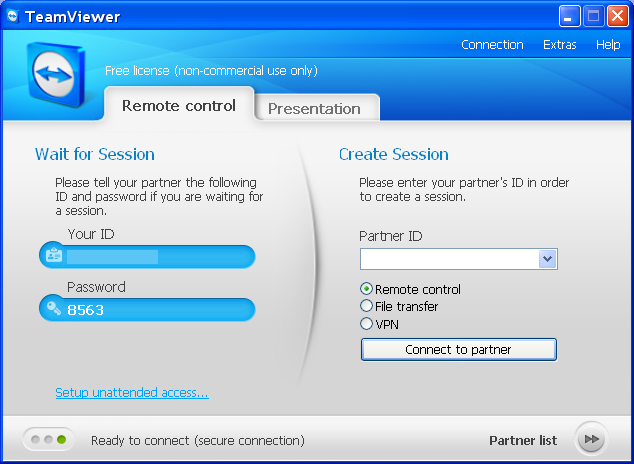Image resolution: width=634 pixels, height=464 pixels.
Task: Open the Help menu
Action: (608, 44)
